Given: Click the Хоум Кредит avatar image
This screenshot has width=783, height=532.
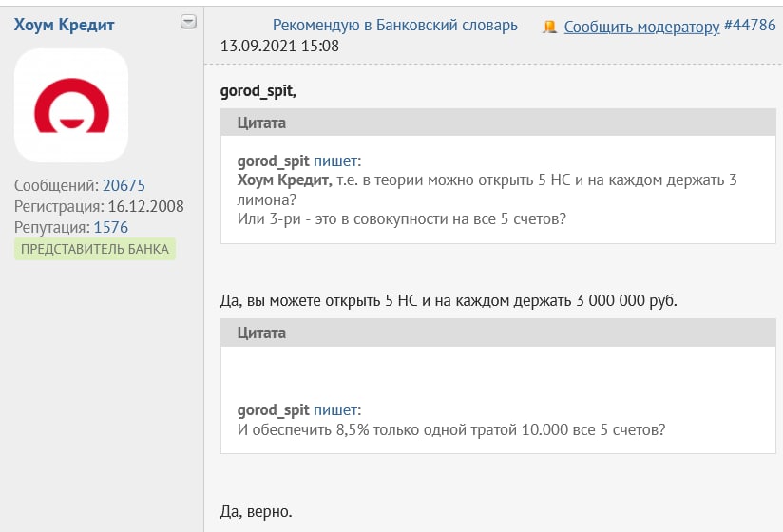Looking at the screenshot, I should (71, 105).
